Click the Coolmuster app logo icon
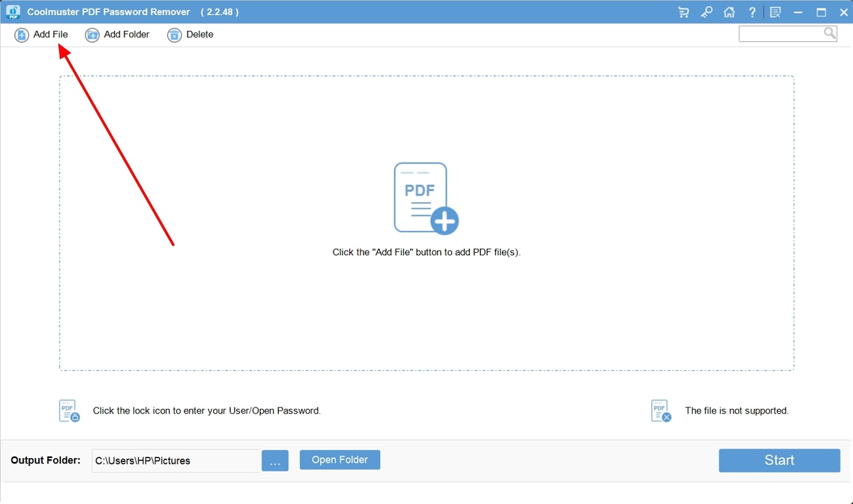 [x=12, y=12]
